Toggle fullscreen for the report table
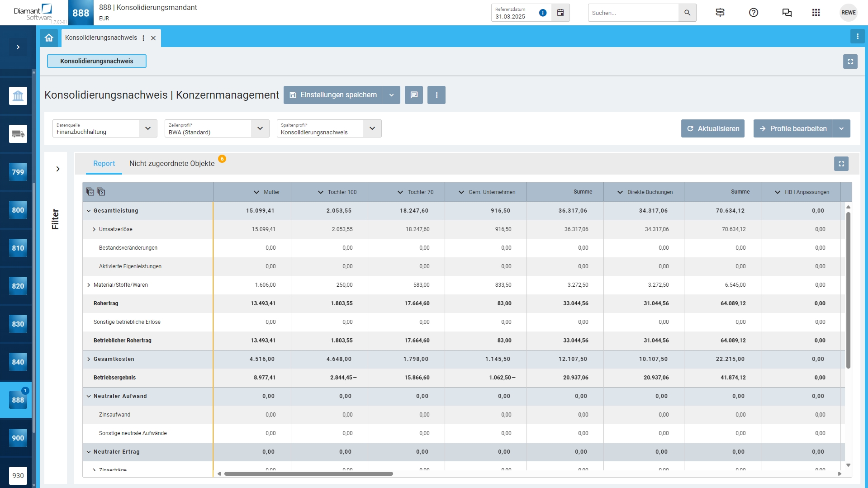The width and height of the screenshot is (868, 488). click(841, 164)
